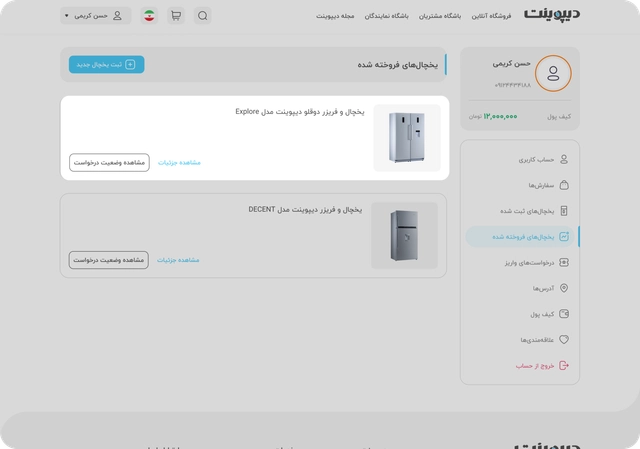
Task: Click the دیپوینت logo in header
Action: tap(552, 14)
